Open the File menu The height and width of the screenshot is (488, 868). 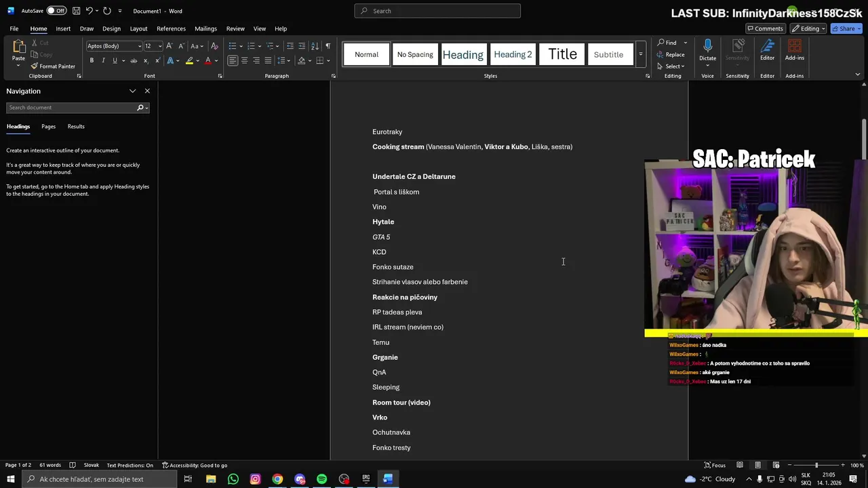click(x=14, y=28)
